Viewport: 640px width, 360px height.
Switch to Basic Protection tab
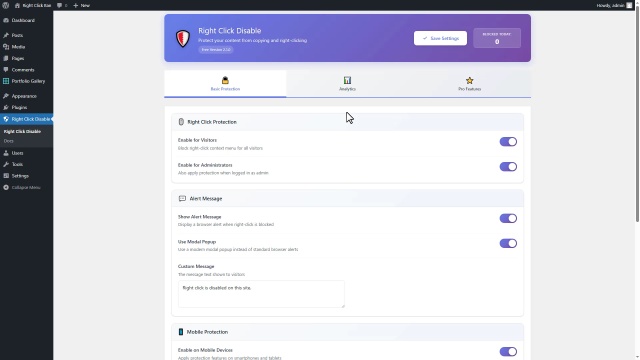(x=225, y=84)
